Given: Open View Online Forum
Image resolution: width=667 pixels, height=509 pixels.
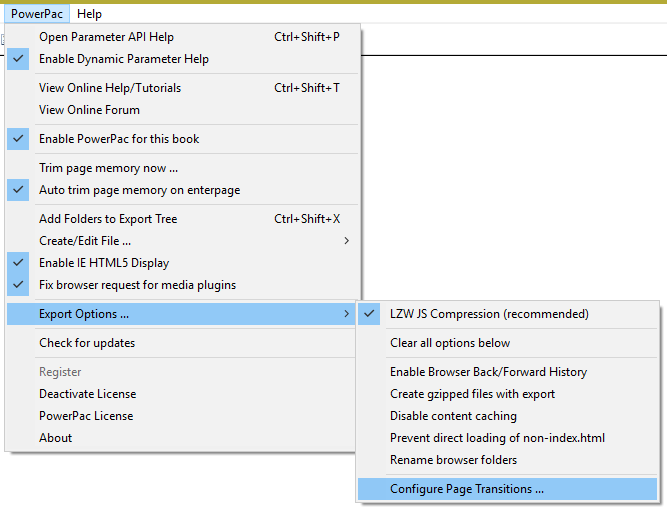Looking at the screenshot, I should (182, 110).
